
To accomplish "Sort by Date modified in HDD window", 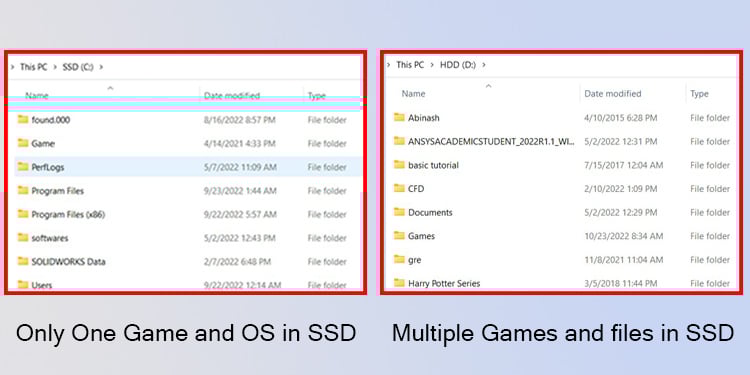I will (x=613, y=94).
